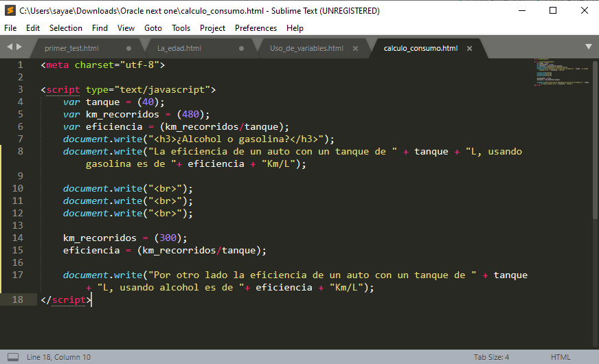The height and width of the screenshot is (364, 599).
Task: Click unsaved dot on La_edad.html tab
Action: (241, 49)
